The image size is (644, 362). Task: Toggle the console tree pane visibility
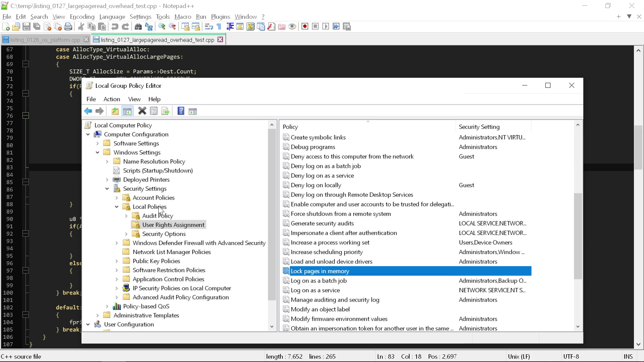click(127, 111)
